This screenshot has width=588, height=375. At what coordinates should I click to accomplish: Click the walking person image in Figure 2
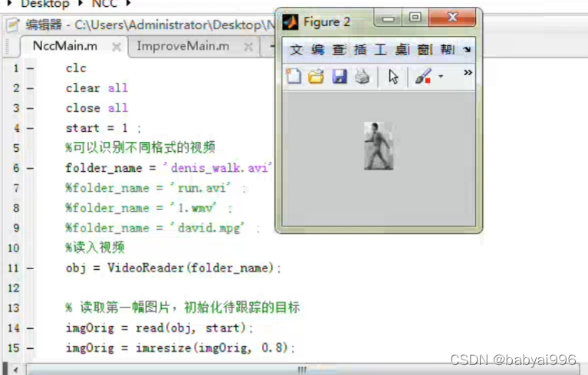[x=379, y=146]
